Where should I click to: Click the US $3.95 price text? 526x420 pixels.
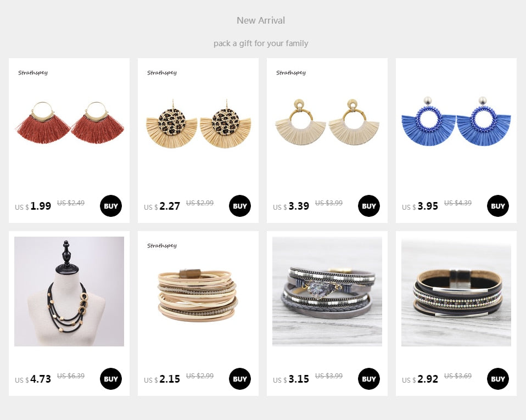[420, 206]
